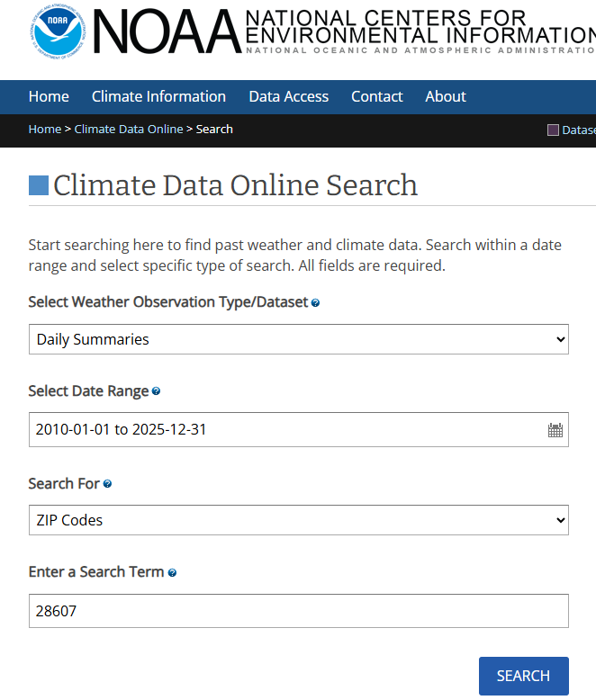Image resolution: width=596 pixels, height=700 pixels.
Task: Click the NOAA National Centers header text
Action: tap(344, 31)
